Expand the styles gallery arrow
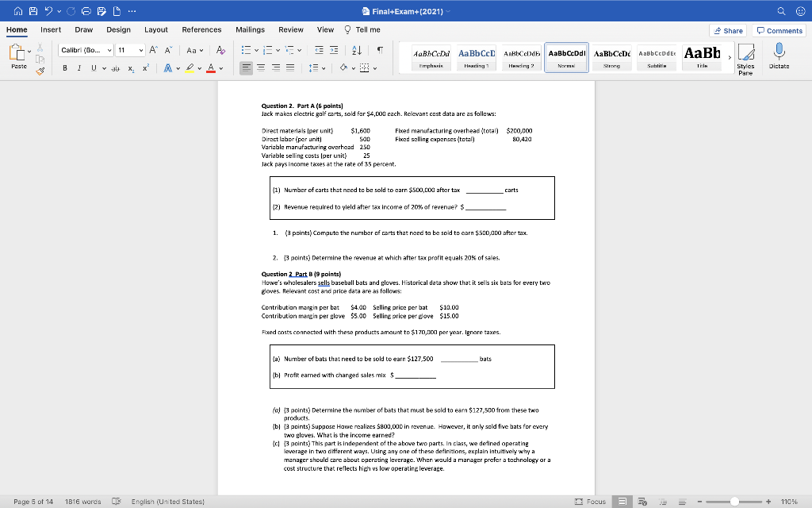The image size is (812, 508). click(x=730, y=57)
